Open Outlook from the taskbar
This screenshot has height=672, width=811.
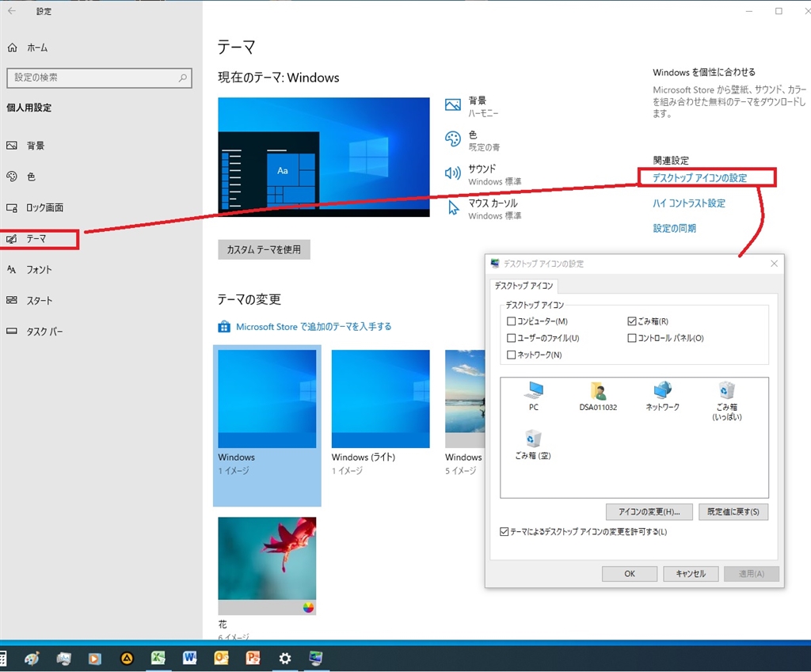[222, 658]
